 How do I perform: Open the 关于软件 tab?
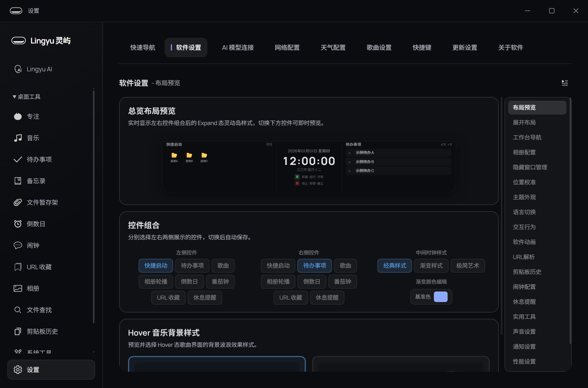[x=511, y=47]
